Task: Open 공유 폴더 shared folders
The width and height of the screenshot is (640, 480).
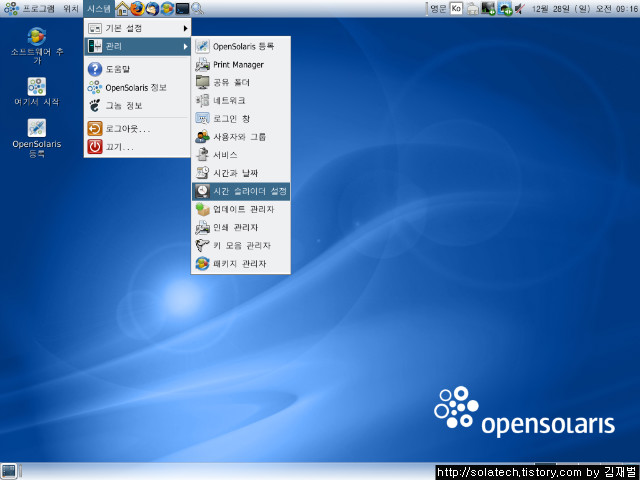Action: point(241,82)
